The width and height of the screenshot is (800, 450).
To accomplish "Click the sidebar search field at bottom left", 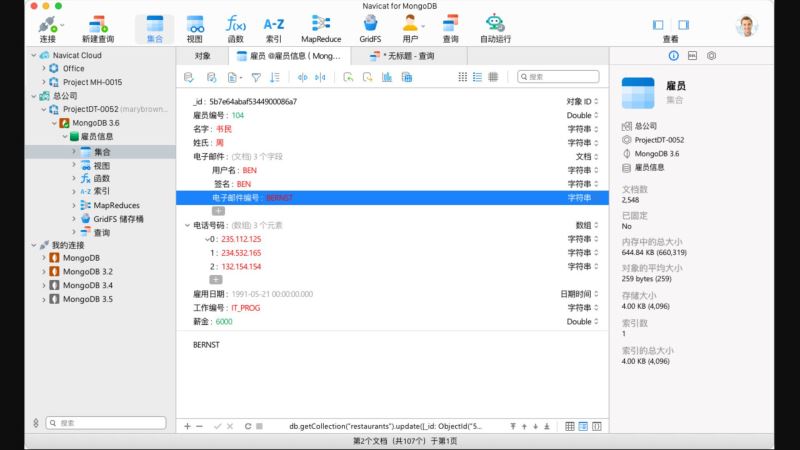I will tap(106, 423).
